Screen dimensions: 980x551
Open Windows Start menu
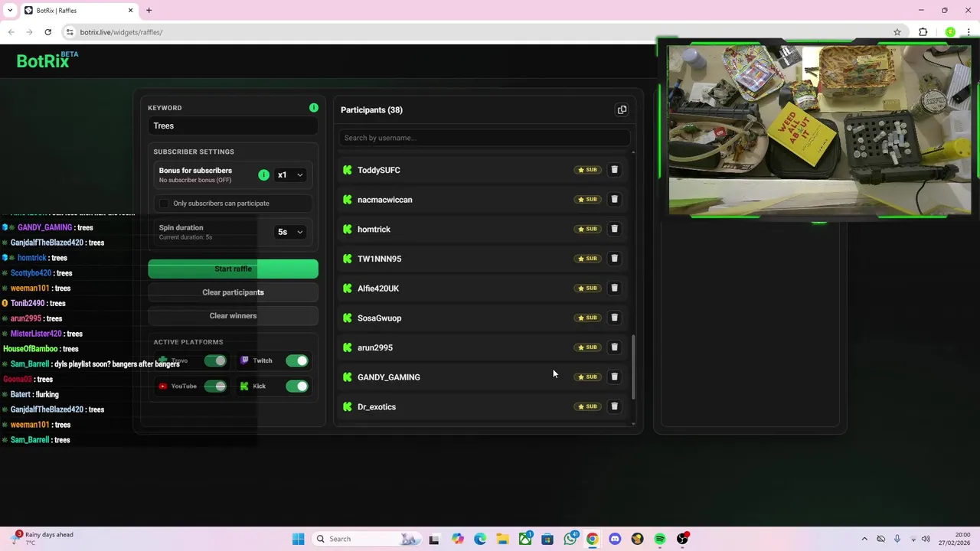(x=298, y=539)
